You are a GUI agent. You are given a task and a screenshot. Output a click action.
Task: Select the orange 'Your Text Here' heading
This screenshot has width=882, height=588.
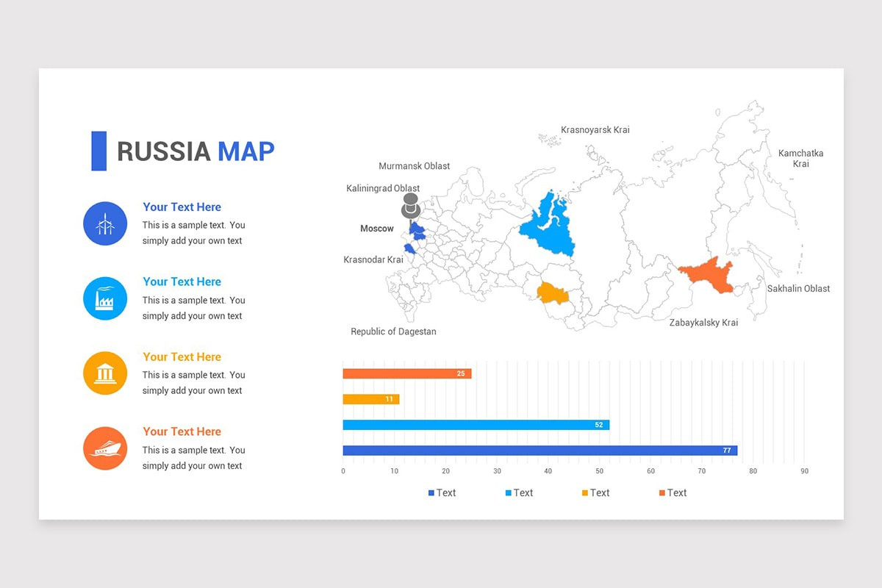click(x=182, y=432)
